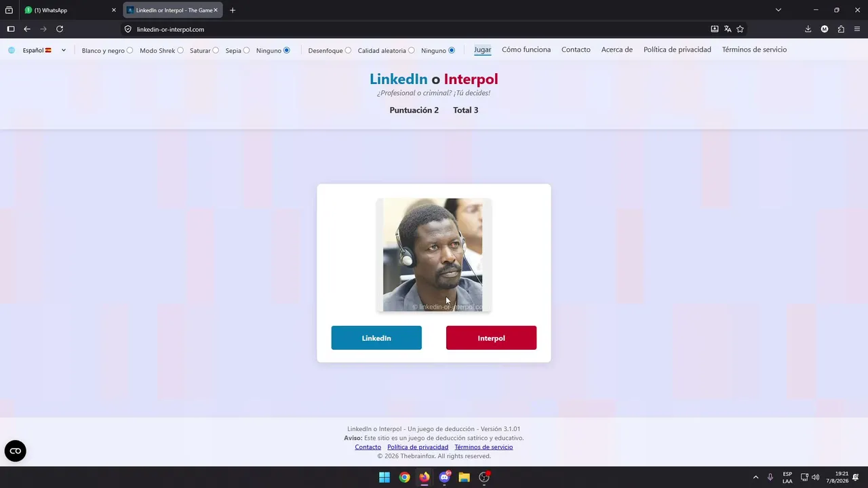Switch the ESP LAA keyboard language
Screen dimensions: 868x488
coord(787,477)
